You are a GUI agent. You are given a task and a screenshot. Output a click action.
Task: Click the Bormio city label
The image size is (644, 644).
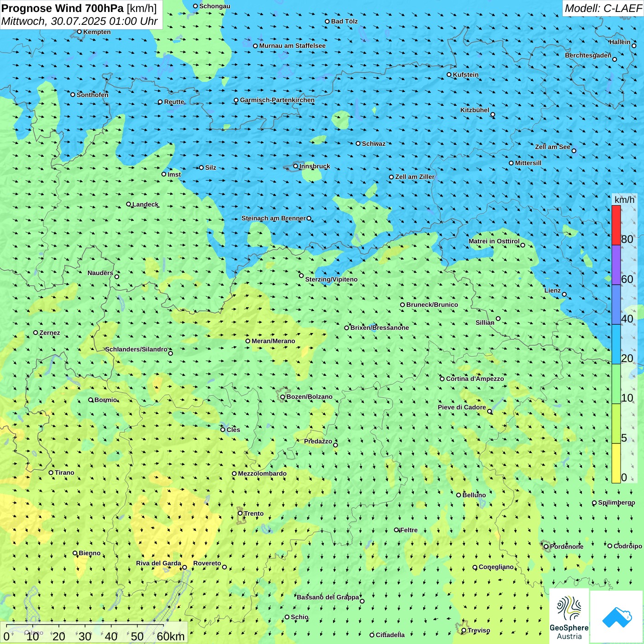105,400
